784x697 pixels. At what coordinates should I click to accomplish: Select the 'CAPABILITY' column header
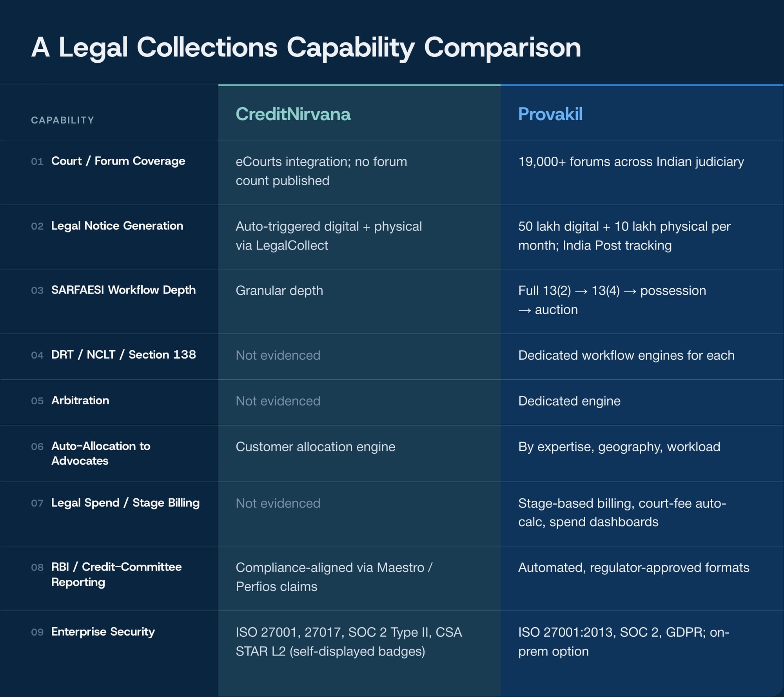click(x=63, y=120)
